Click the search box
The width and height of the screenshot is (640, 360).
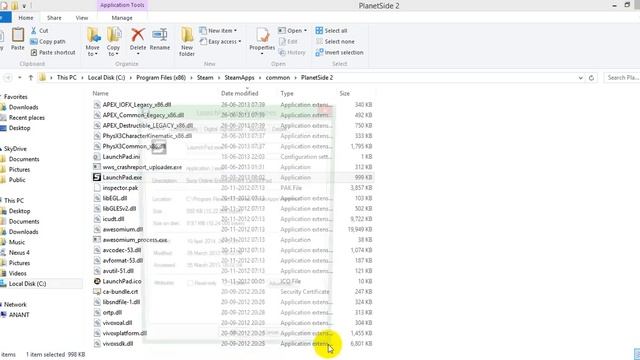(x=622, y=78)
